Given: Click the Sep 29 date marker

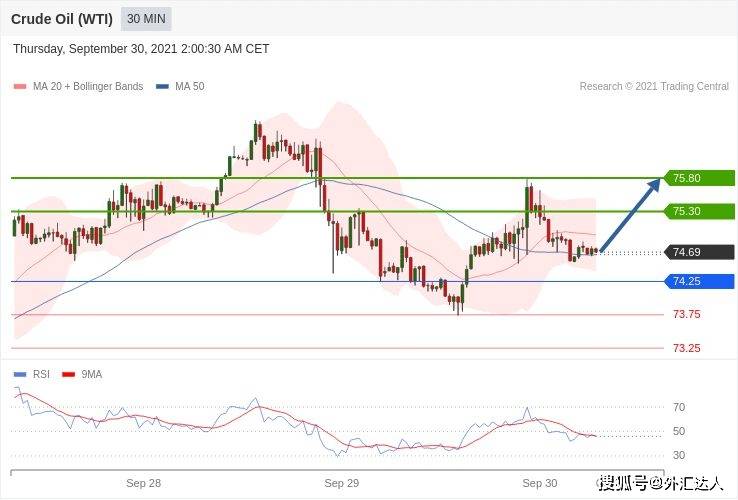Looking at the screenshot, I should (342, 484).
